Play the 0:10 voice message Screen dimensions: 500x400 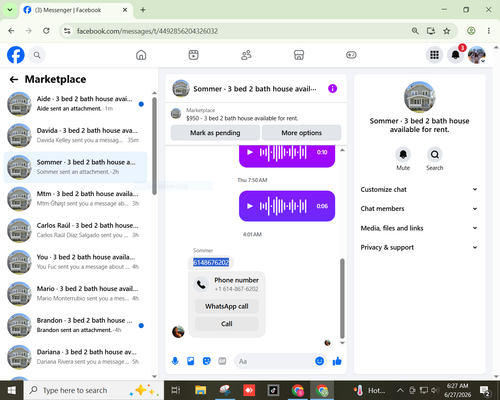tap(250, 152)
